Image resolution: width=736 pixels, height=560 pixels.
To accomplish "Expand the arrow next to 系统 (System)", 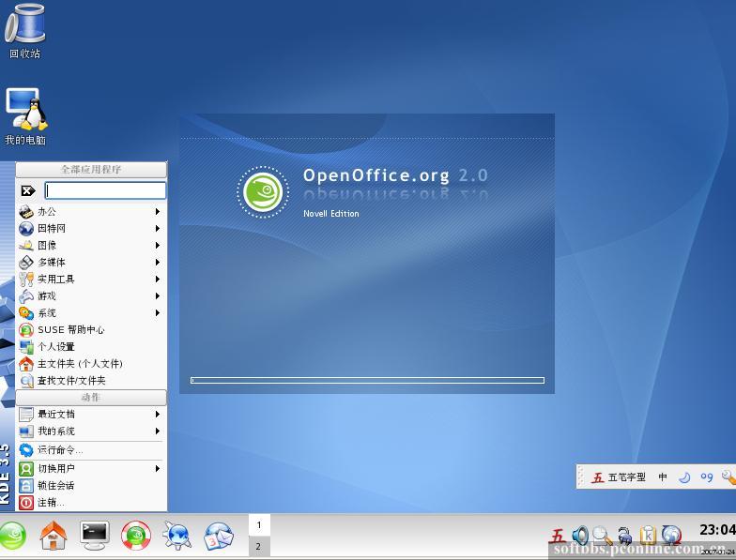I will [158, 313].
